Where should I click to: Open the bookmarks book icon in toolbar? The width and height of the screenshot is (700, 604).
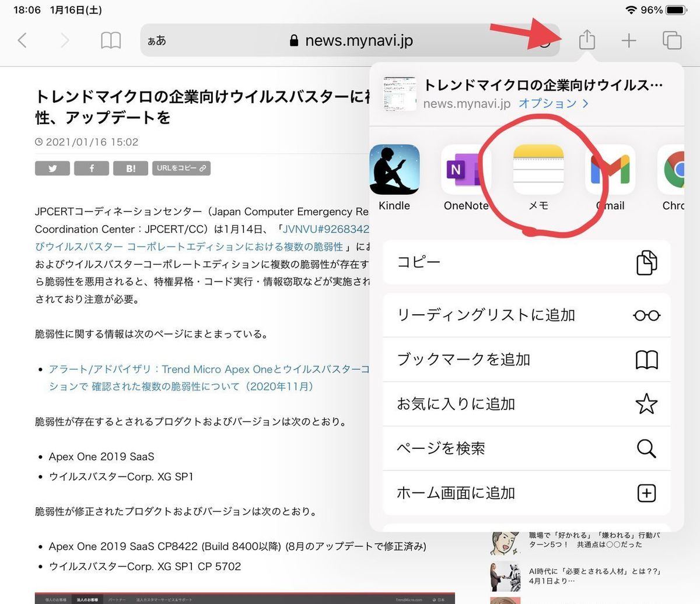tap(111, 40)
